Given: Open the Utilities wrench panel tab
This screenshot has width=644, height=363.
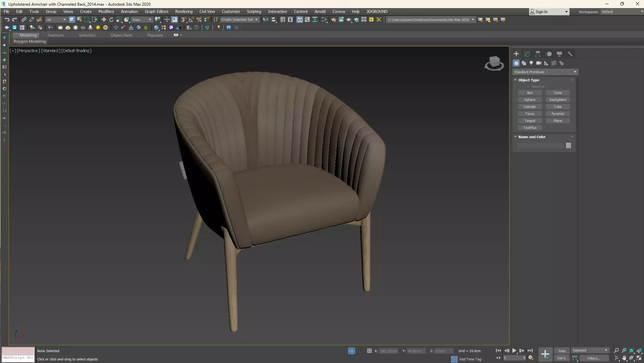Looking at the screenshot, I should click(570, 54).
